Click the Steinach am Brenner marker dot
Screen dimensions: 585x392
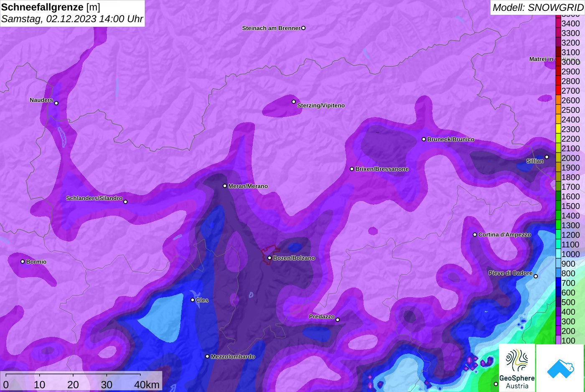[x=303, y=28]
